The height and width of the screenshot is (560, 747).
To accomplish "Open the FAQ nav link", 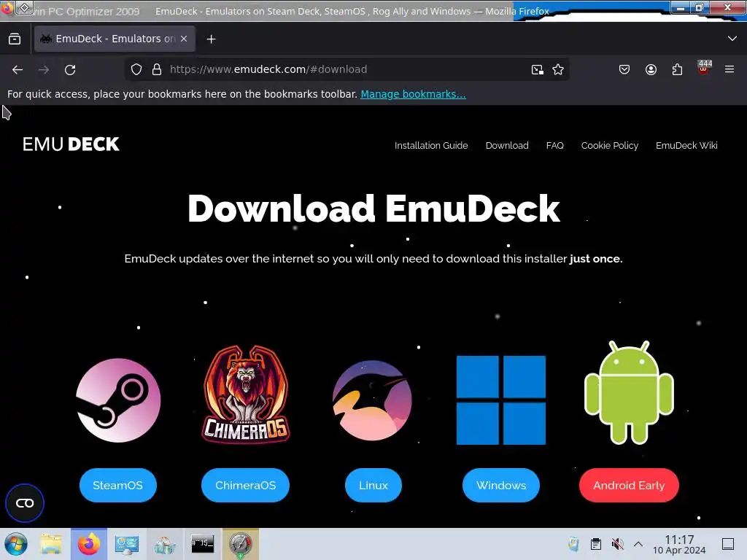I will tap(555, 146).
